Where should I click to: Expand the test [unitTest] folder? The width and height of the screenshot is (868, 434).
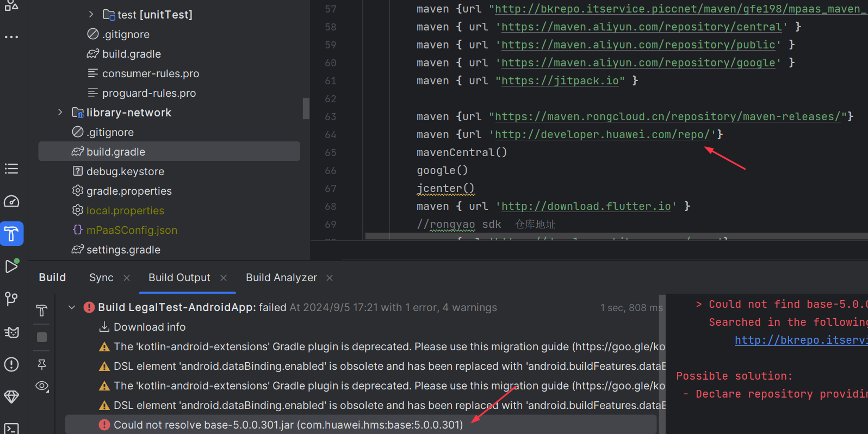tap(91, 15)
